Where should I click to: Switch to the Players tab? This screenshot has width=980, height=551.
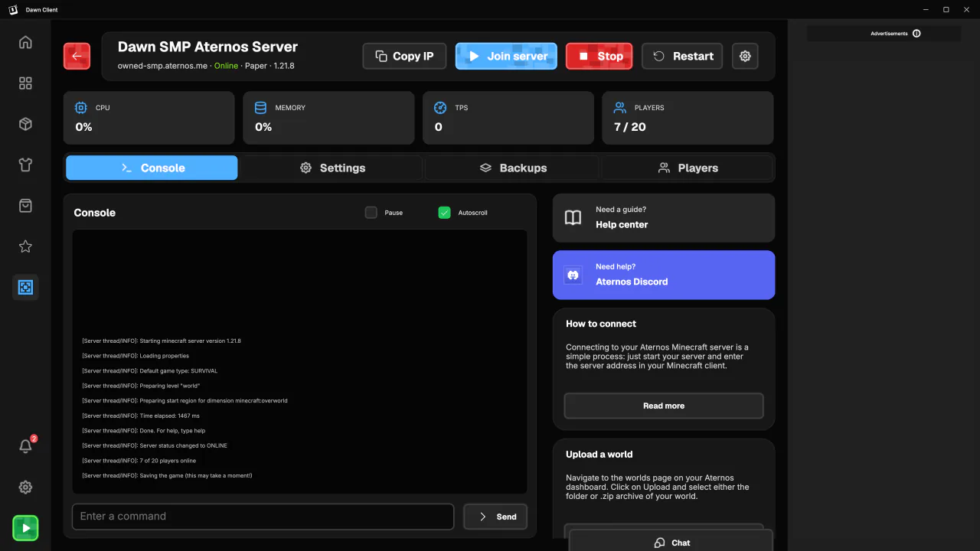point(688,168)
